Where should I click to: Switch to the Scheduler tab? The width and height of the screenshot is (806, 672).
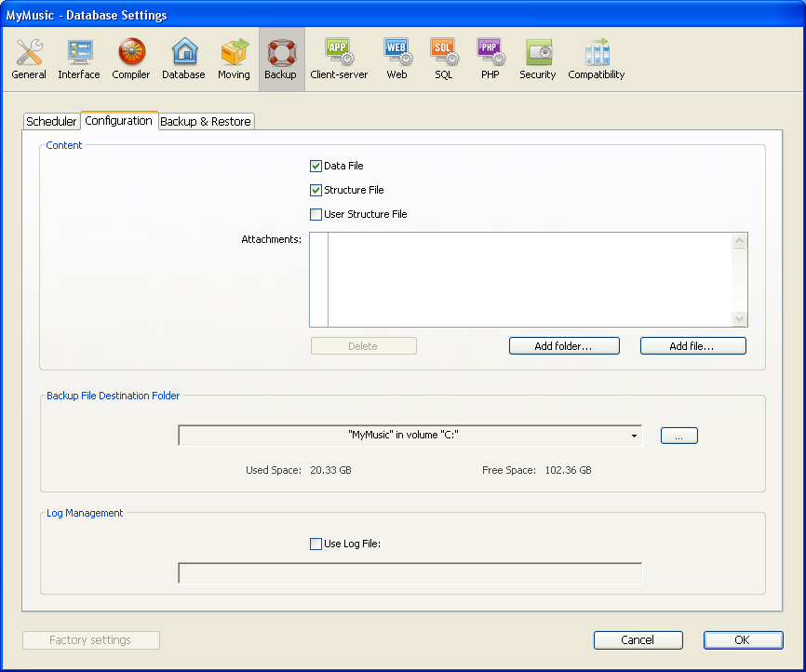click(x=51, y=122)
